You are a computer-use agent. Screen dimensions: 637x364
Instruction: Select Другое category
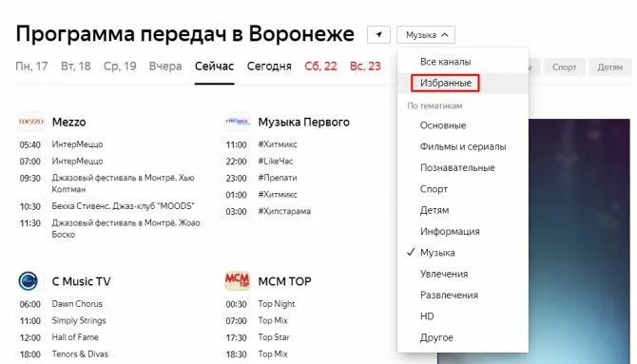(x=436, y=338)
